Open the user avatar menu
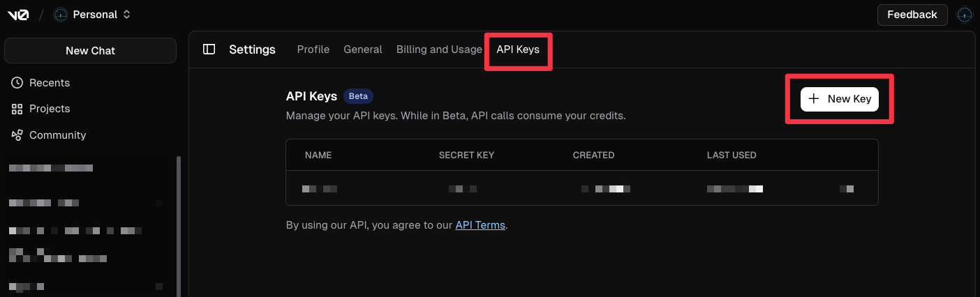980x297 pixels. pyautogui.click(x=964, y=15)
